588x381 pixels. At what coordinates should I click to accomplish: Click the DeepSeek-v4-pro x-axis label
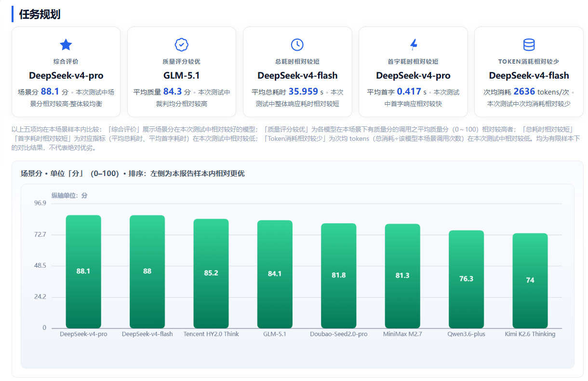[83, 334]
